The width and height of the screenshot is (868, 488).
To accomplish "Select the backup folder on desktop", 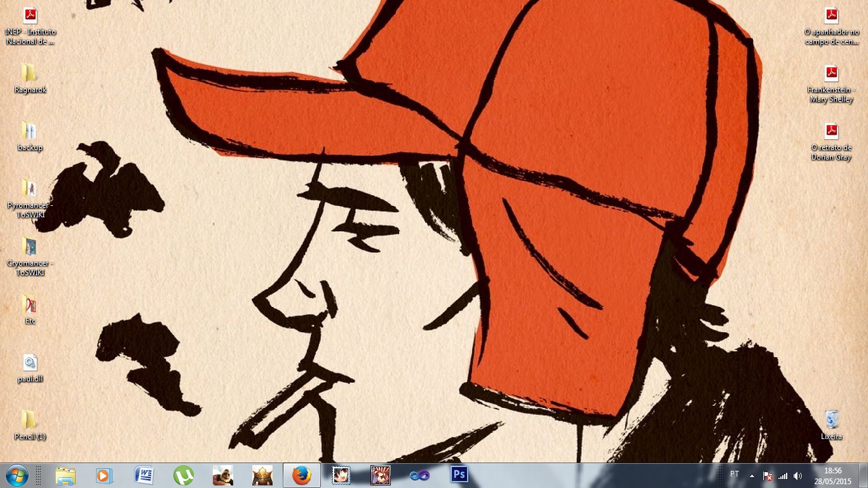I will click(30, 136).
